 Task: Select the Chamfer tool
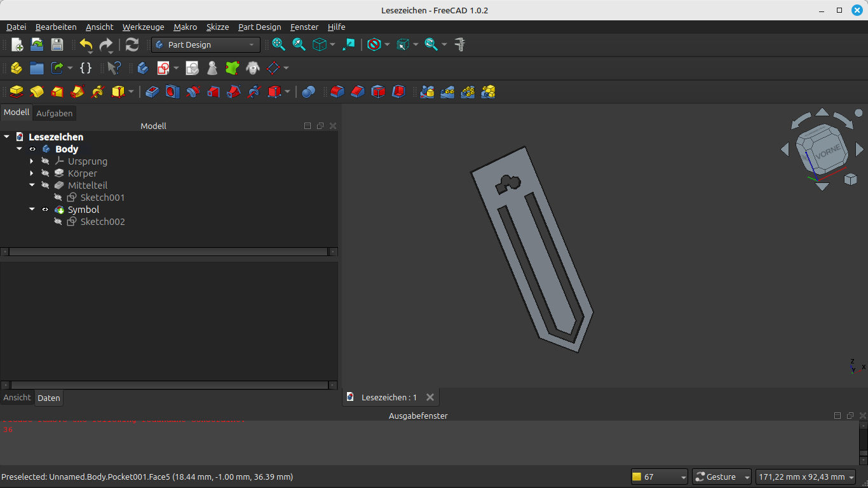coord(358,92)
